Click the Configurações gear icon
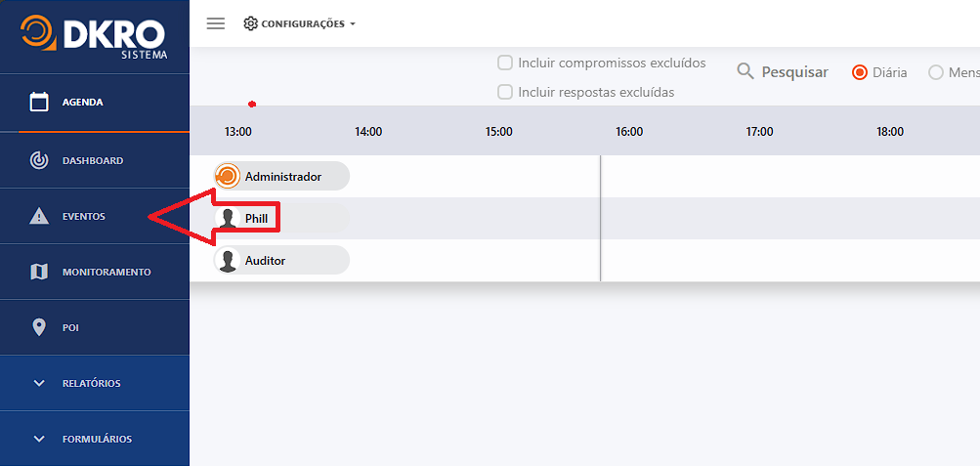 [x=250, y=23]
